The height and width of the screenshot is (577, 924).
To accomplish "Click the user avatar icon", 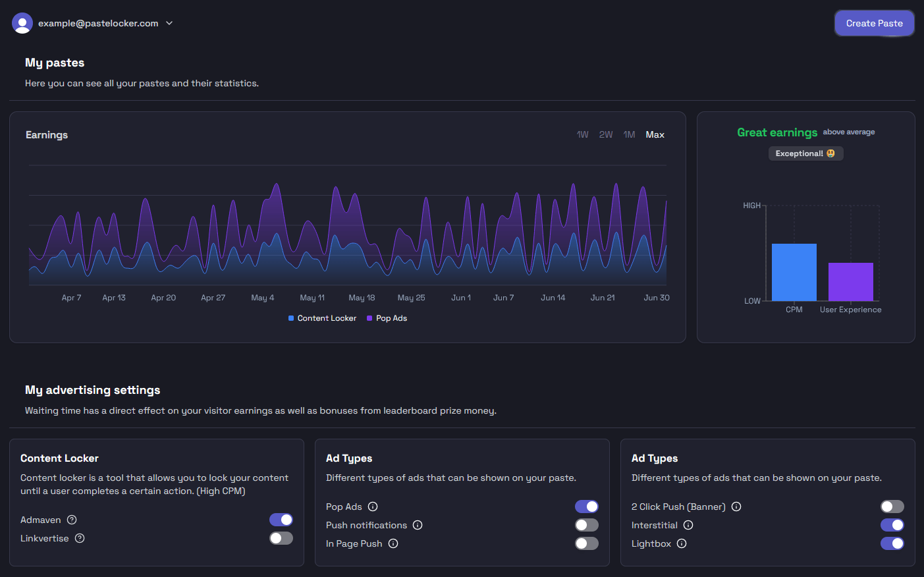I will coord(22,23).
